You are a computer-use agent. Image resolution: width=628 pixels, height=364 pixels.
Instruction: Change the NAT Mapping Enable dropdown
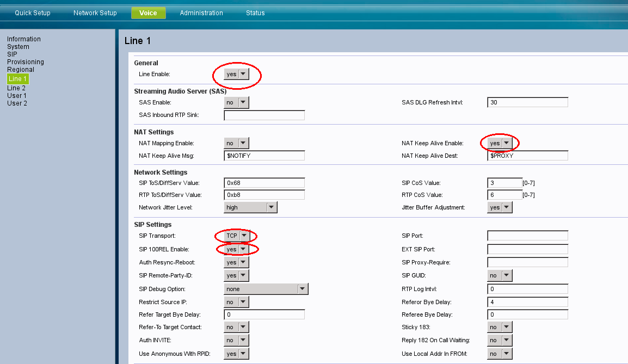click(x=236, y=143)
